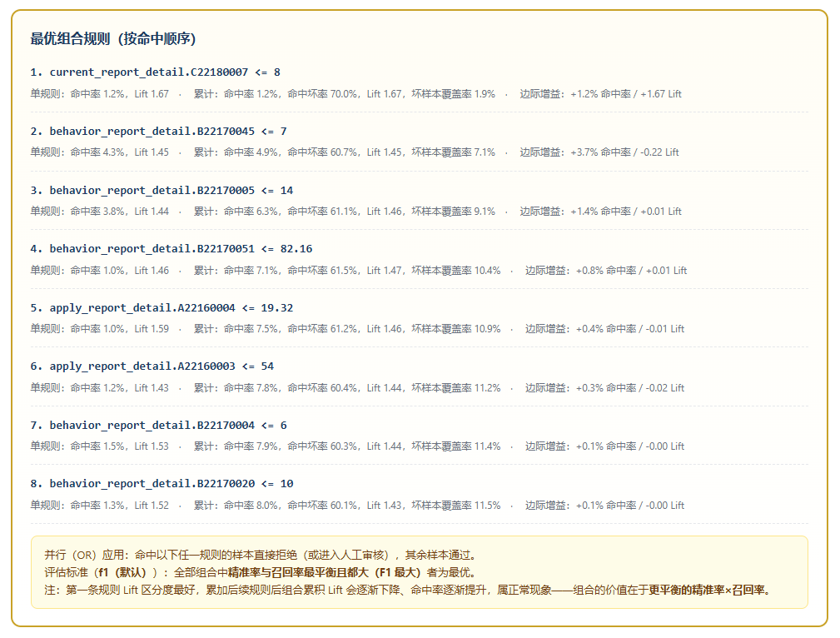Click cumulative stats with 命中坏率 61.1%
This screenshot has height=638, width=840.
click(345, 212)
